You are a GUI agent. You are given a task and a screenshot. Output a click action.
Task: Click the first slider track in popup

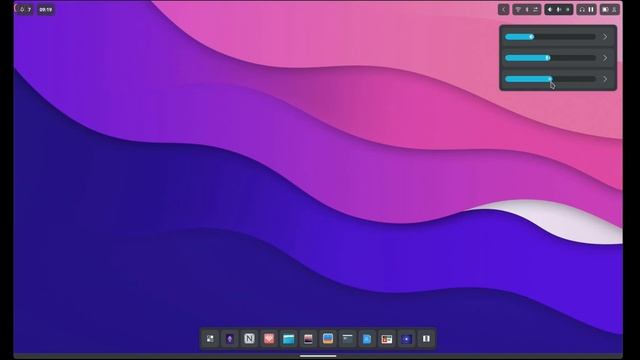tap(550, 37)
